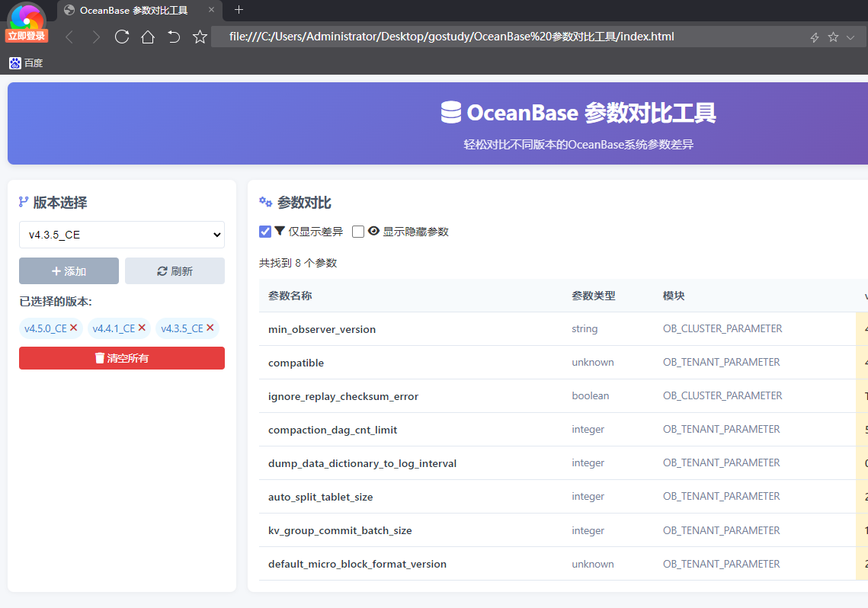The width and height of the screenshot is (868, 608).
Task: Click star icon at right of address bar
Action: [833, 37]
